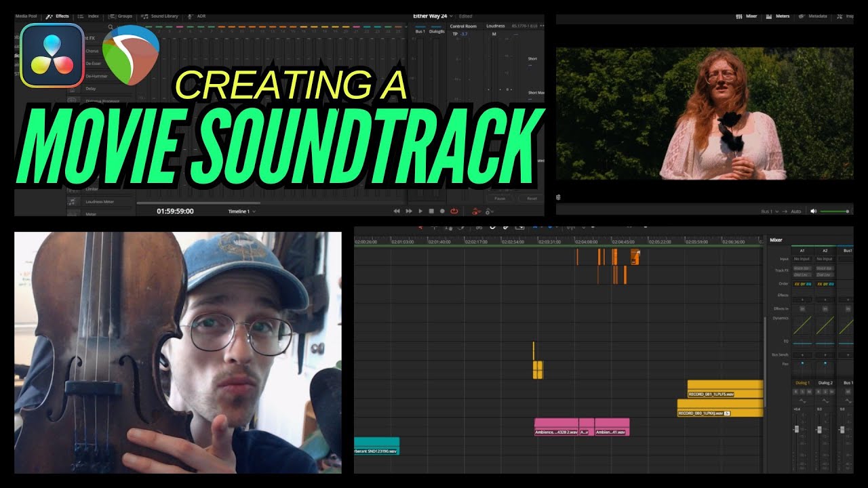Select the Delay effect
The height and width of the screenshot is (488, 868).
tap(91, 89)
